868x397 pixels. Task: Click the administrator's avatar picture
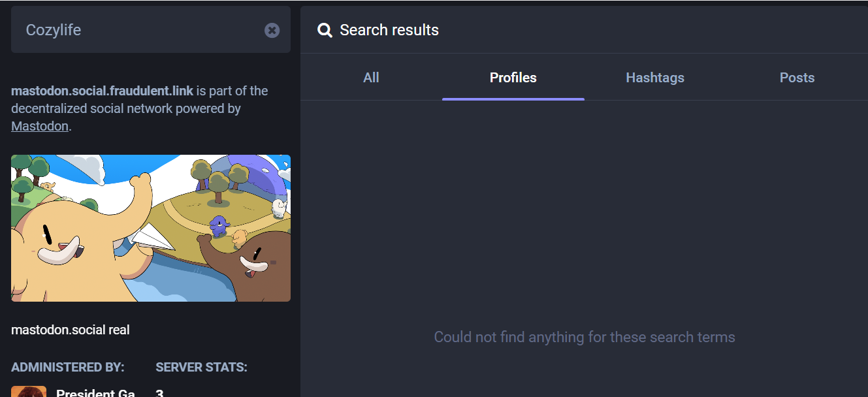[x=29, y=391]
